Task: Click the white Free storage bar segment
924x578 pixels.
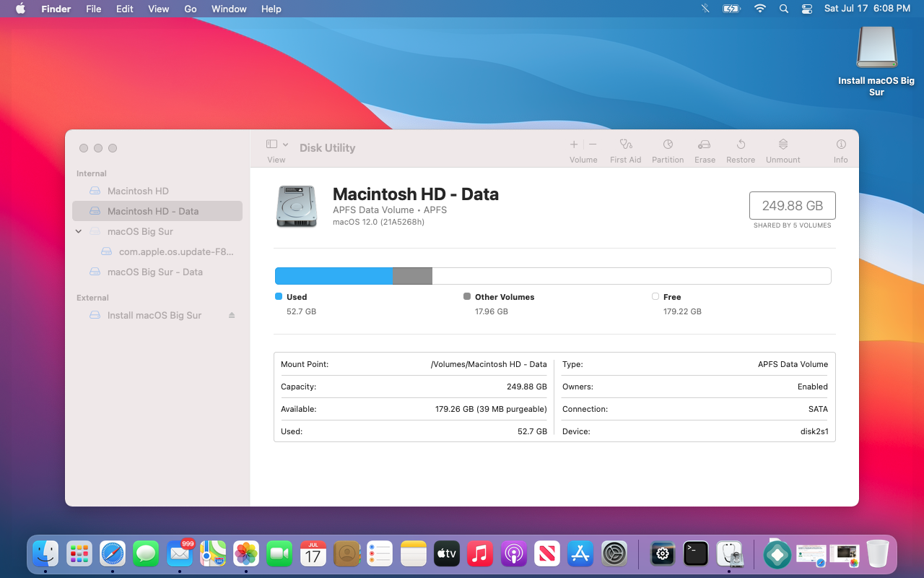Action: [632, 276]
